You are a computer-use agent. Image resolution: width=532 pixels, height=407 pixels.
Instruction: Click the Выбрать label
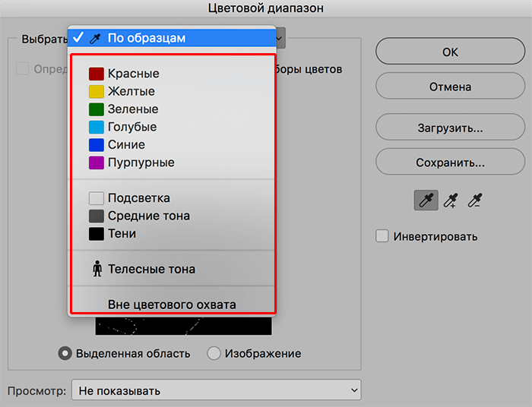44,39
